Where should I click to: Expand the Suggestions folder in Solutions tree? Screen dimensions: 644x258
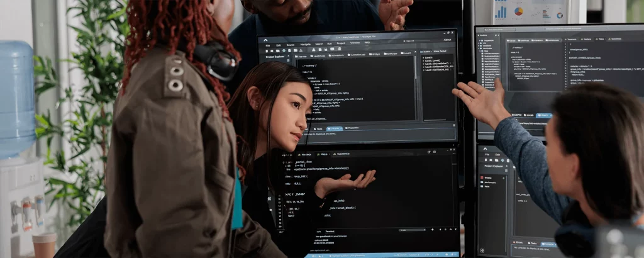tap(486, 41)
